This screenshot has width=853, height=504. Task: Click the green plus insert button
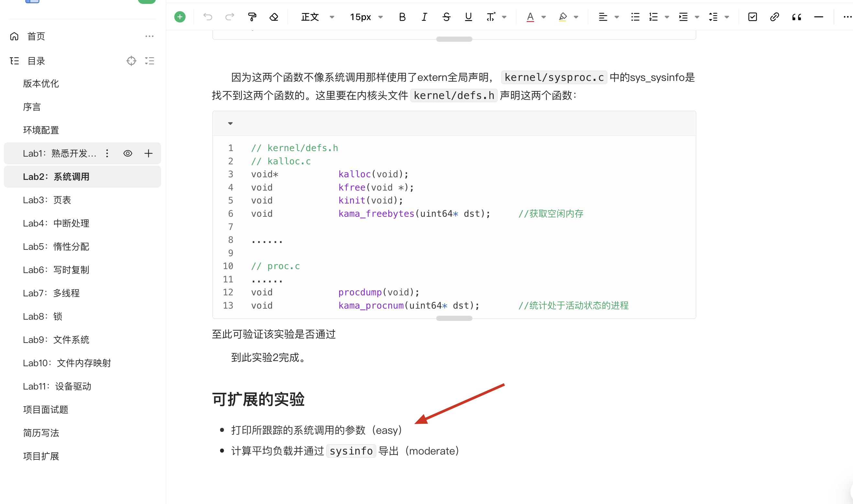click(x=180, y=17)
